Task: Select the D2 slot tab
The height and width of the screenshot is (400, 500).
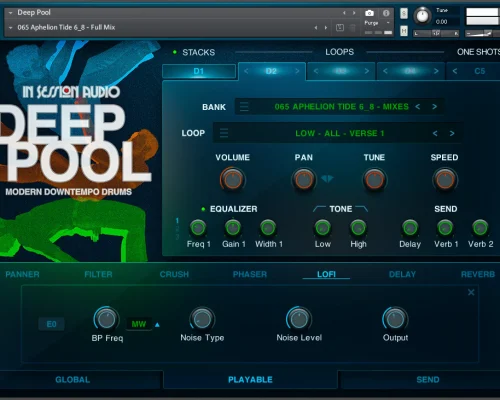Action: tap(271, 71)
